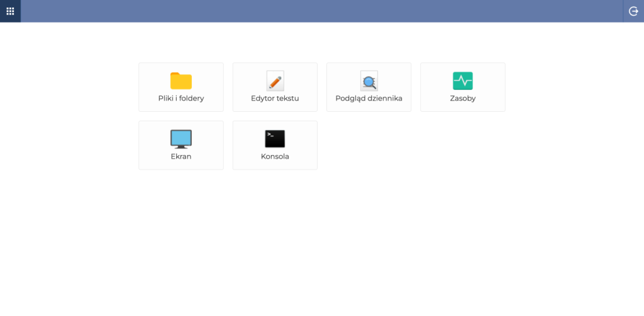Click the blue monitor screen icon
Image resolution: width=644 pixels, height=316 pixels.
(x=181, y=138)
